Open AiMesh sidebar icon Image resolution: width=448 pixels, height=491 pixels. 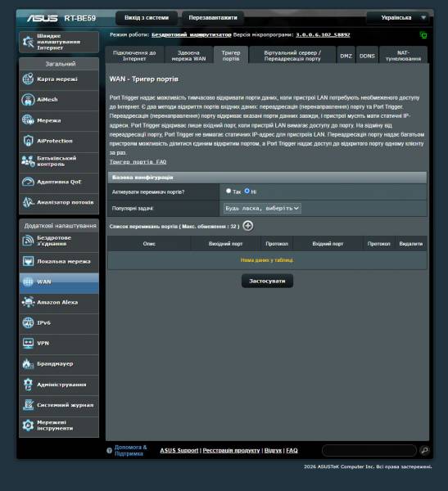click(28, 100)
